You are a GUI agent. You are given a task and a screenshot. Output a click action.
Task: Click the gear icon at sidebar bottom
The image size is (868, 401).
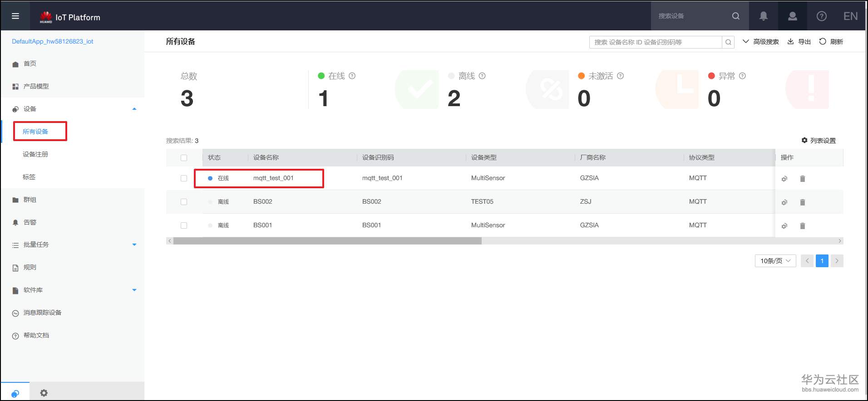coord(44,393)
